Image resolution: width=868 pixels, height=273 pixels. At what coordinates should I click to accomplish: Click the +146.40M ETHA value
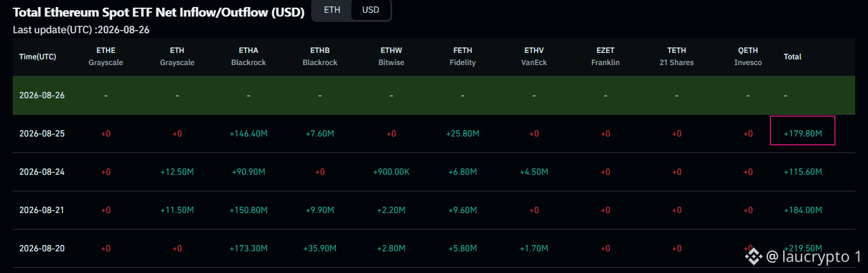pos(249,134)
